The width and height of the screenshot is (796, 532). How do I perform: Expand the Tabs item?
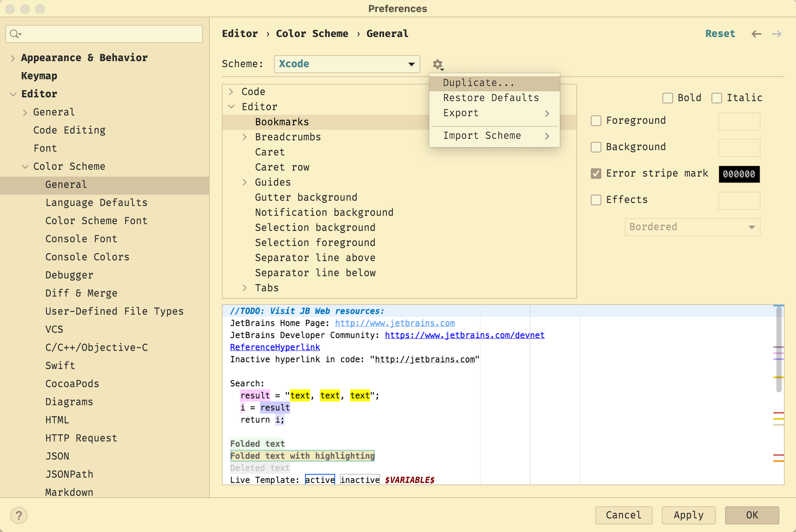tap(245, 288)
